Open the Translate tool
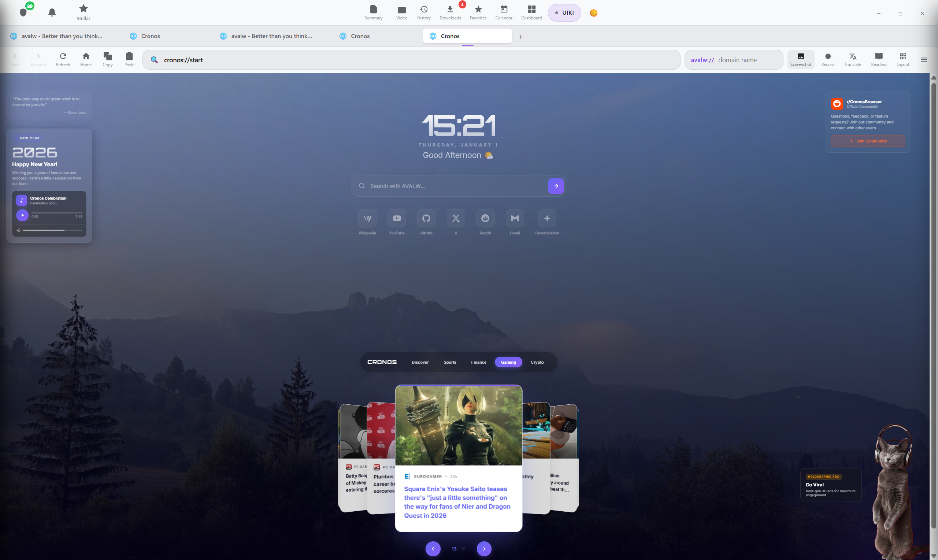This screenshot has height=560, width=938. [853, 59]
